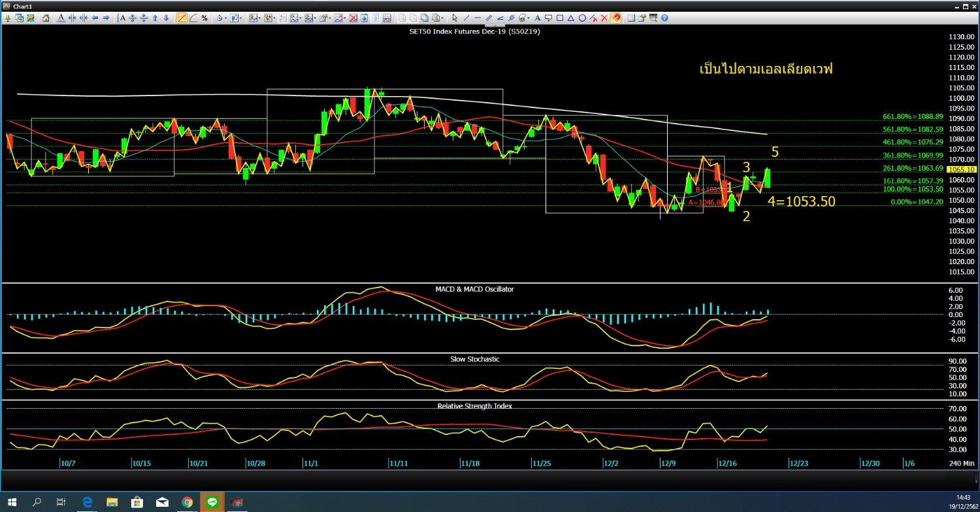Click the MACD & MACD Oscillator panel title
This screenshot has width=980, height=512.
(x=474, y=289)
